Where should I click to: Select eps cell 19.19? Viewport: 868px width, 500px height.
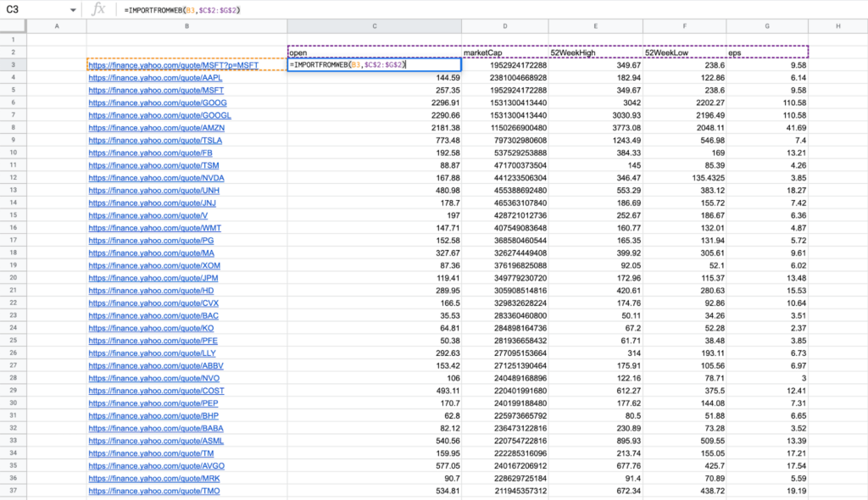click(767, 492)
